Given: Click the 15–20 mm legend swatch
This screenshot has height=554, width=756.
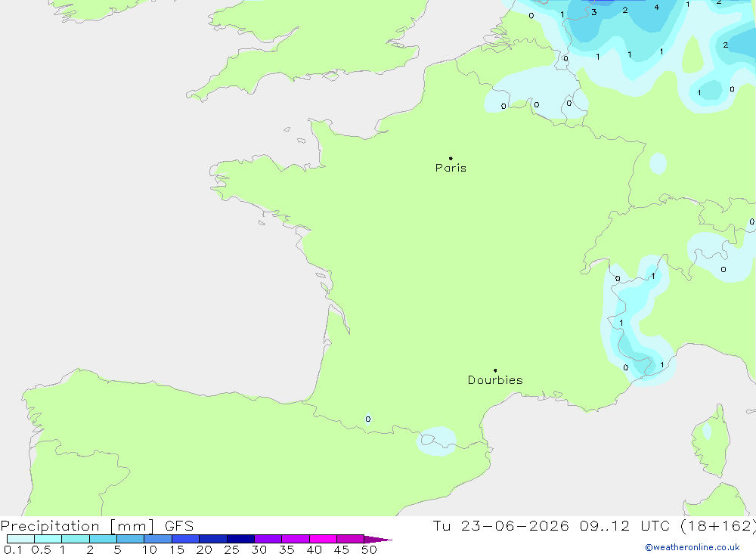Looking at the screenshot, I should click(186, 539).
